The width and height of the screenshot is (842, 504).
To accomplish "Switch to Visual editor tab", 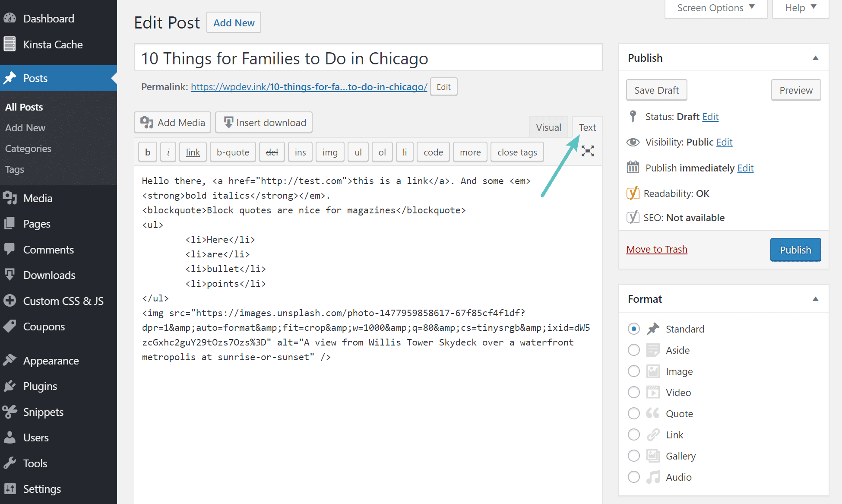I will 548,127.
